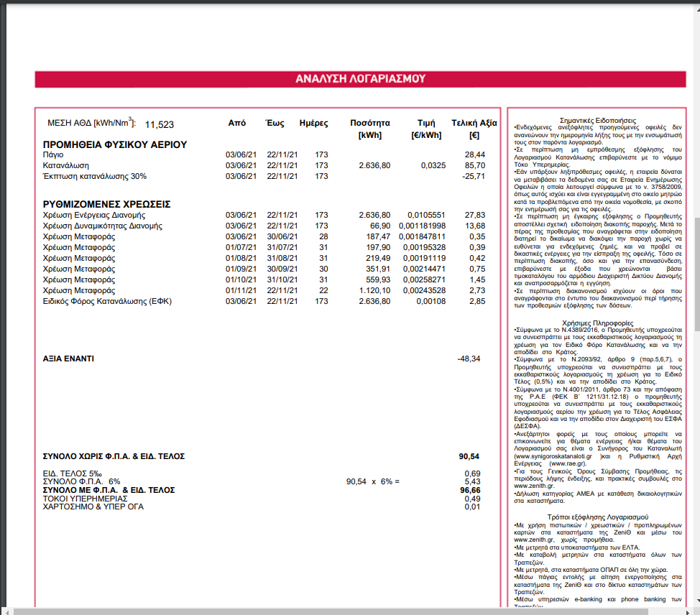Select the transport quantity 219,49
This screenshot has width=700, height=615.
pos(378,258)
